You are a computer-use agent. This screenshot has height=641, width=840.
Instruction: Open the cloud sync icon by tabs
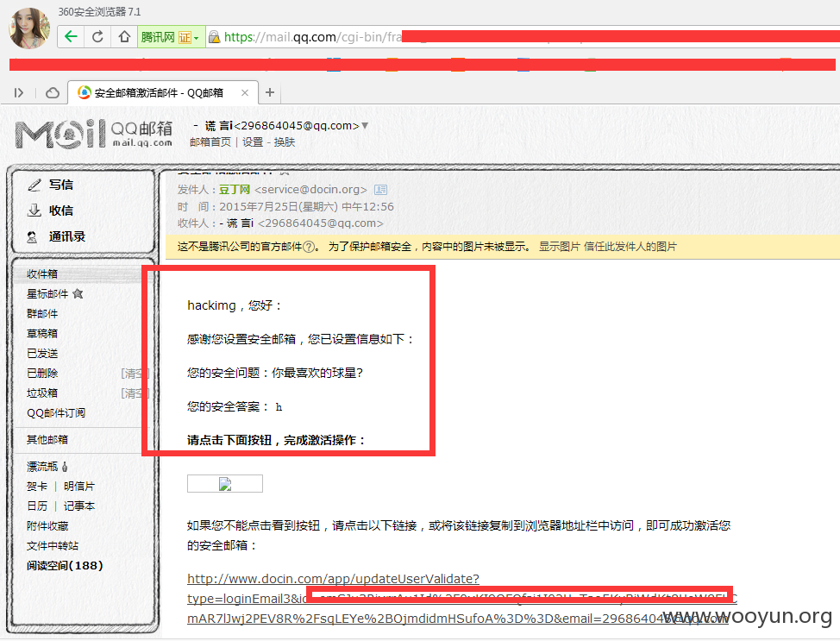pyautogui.click(x=53, y=92)
